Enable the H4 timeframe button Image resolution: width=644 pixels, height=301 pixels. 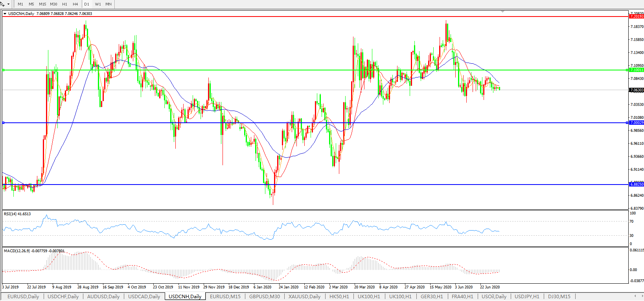coord(75,4)
